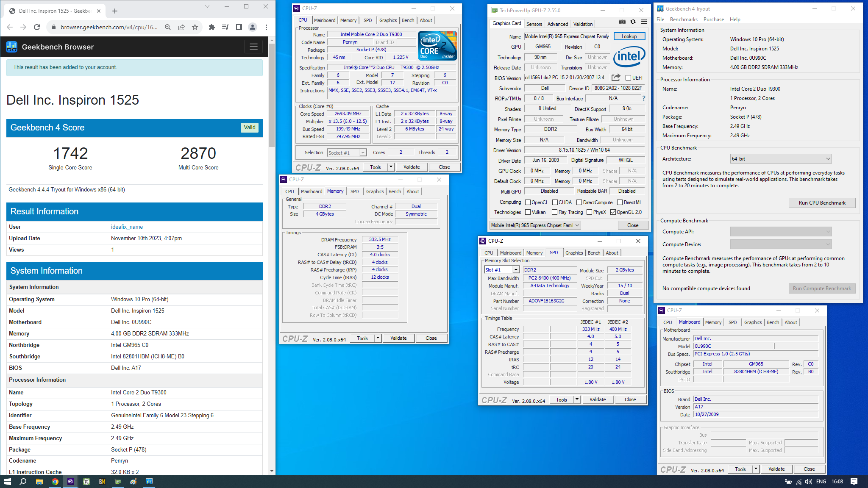The height and width of the screenshot is (488, 868).
Task: Click the taskbar volume icon
Action: [808, 482]
